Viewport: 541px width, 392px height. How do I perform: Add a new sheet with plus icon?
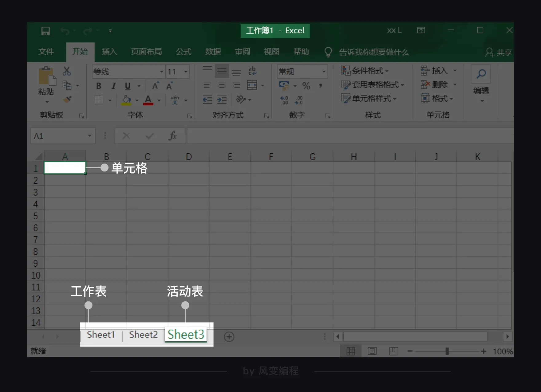pyautogui.click(x=229, y=337)
